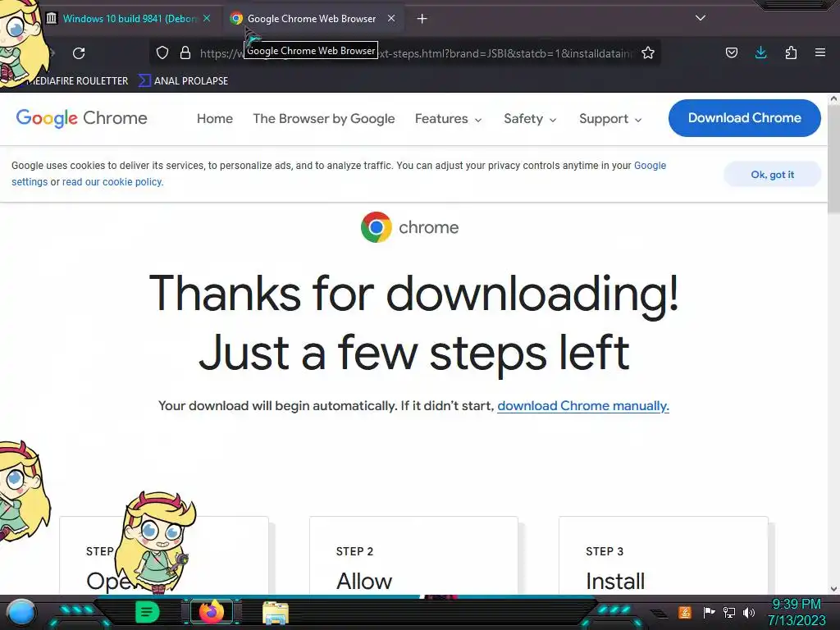The width and height of the screenshot is (840, 630).
Task: View site security via the padlock icon
Action: point(185,53)
